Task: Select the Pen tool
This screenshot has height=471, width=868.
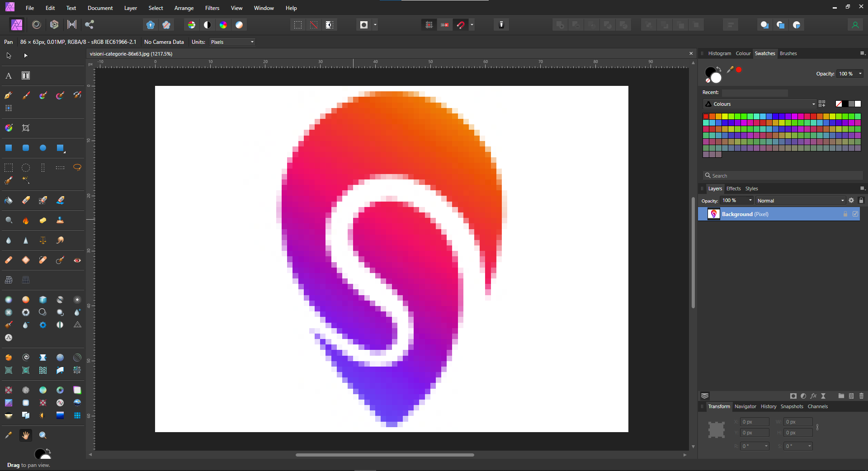Action: (x=9, y=95)
